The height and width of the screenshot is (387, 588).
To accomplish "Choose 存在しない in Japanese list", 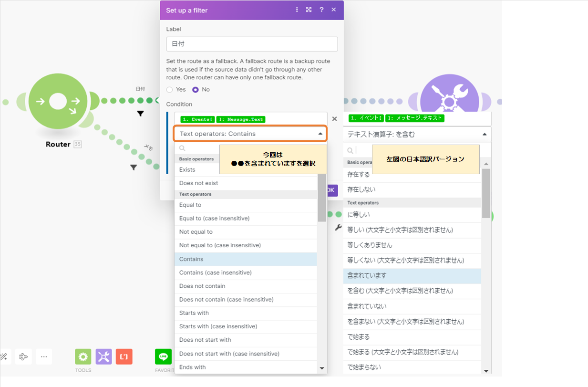I will (412, 190).
